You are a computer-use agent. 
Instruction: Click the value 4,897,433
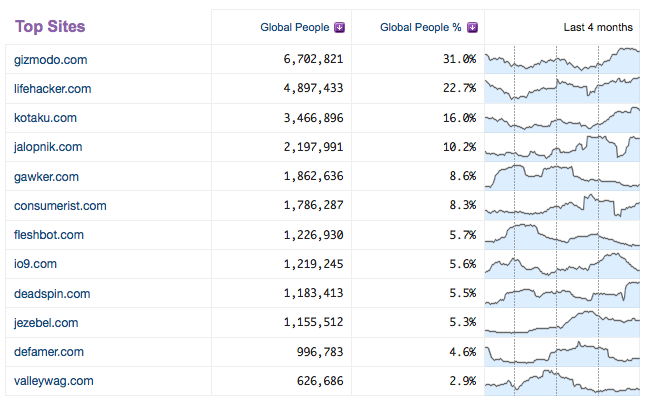coord(314,89)
